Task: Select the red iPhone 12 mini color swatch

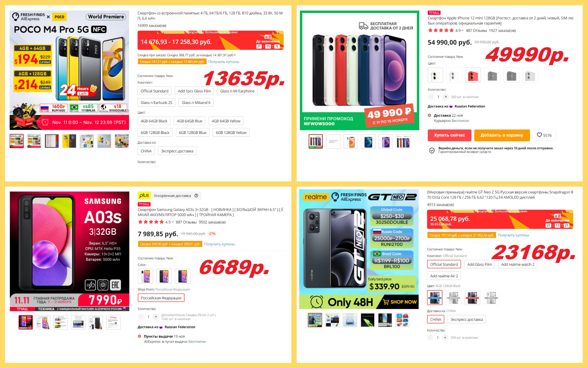Action: point(473,75)
